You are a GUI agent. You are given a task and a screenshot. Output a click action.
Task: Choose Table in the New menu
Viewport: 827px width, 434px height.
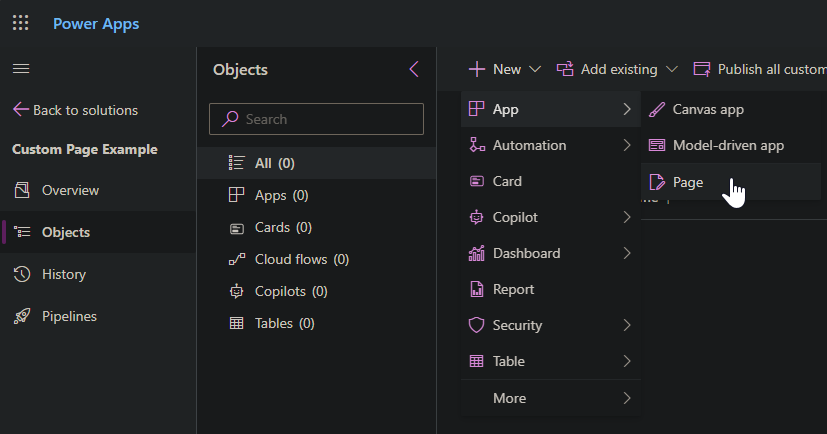point(551,361)
